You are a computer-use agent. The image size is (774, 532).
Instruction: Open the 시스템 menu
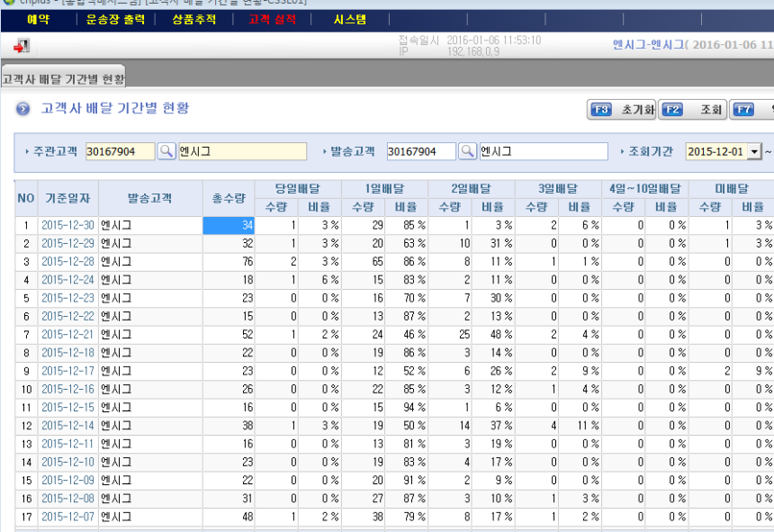tap(350, 20)
